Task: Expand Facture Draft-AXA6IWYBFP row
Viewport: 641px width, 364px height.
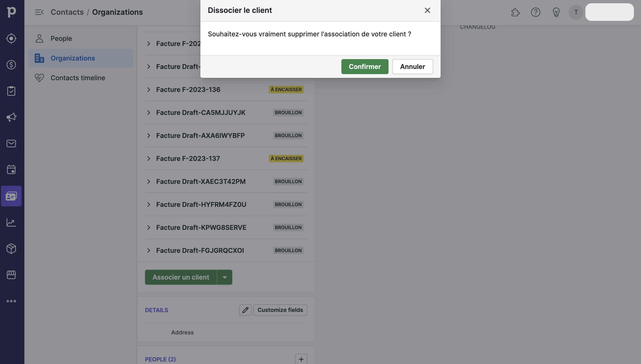Action: click(x=149, y=136)
